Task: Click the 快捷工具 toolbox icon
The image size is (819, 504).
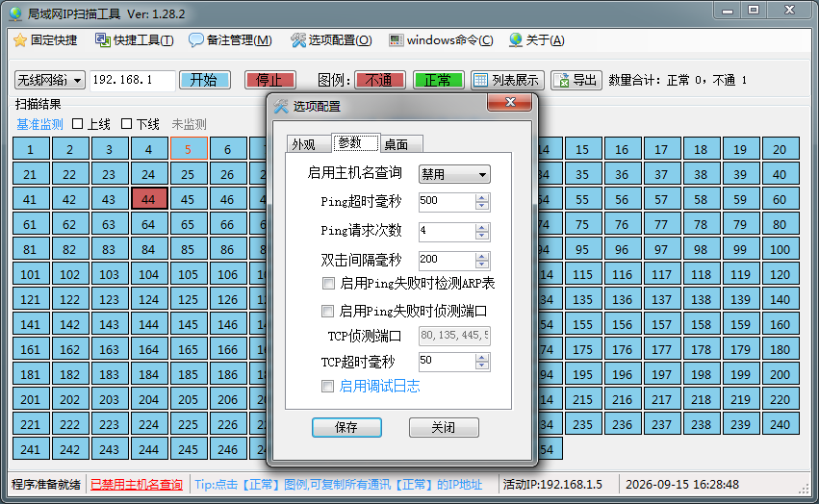Action: click(x=102, y=40)
